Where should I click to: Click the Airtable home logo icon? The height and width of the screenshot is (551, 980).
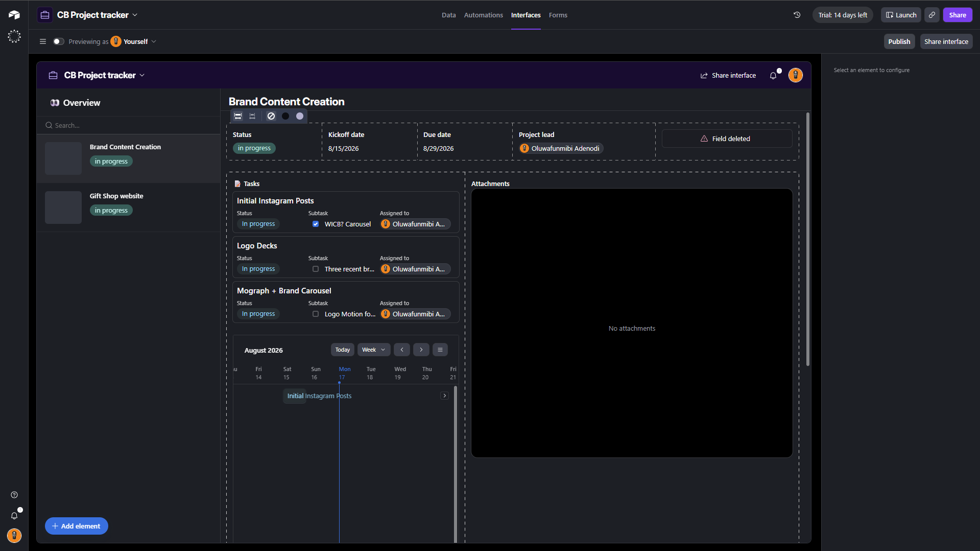pyautogui.click(x=14, y=15)
